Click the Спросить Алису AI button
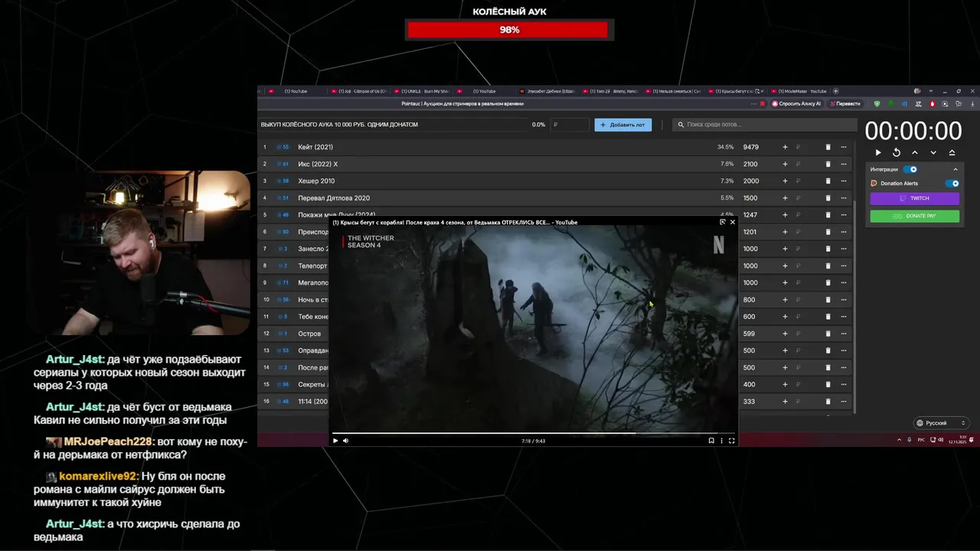 pyautogui.click(x=796, y=103)
